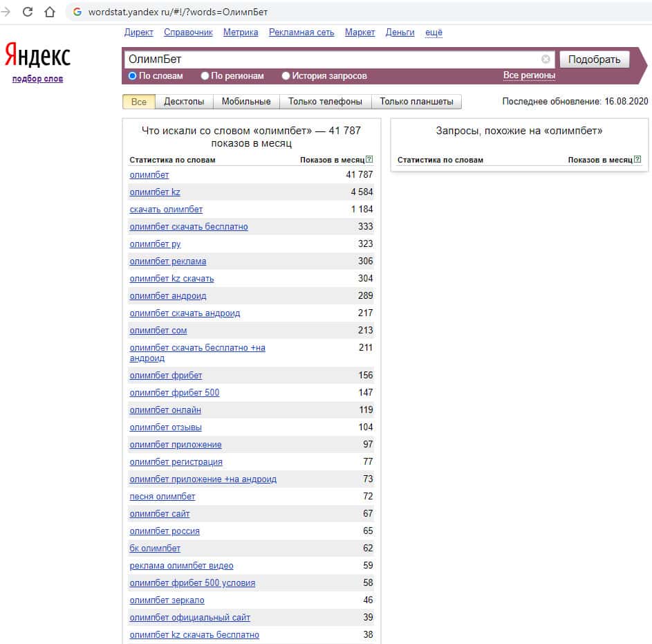Open the 'олимпбет' query link

point(149,175)
